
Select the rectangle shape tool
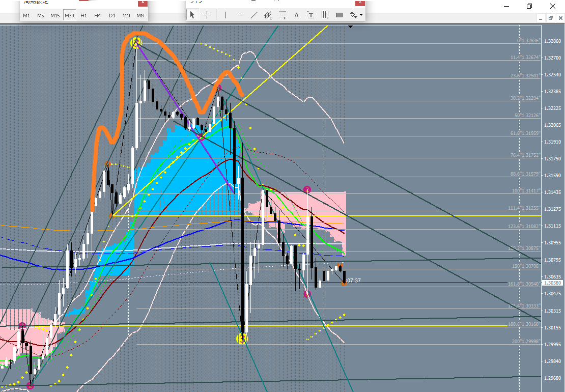point(340,15)
